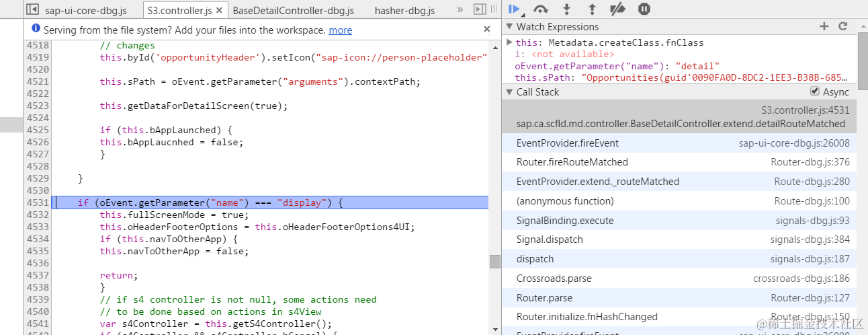
Task: Click 'return;' statement on line 4537
Action: [118, 275]
